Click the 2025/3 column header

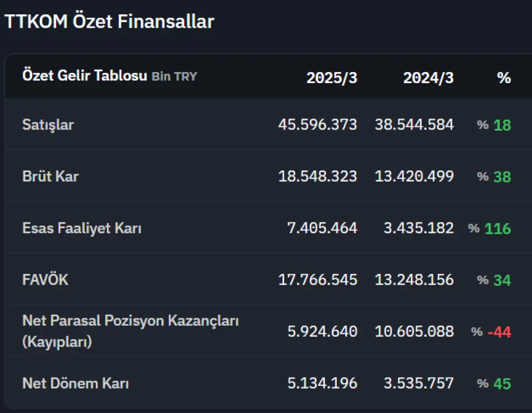coord(332,78)
